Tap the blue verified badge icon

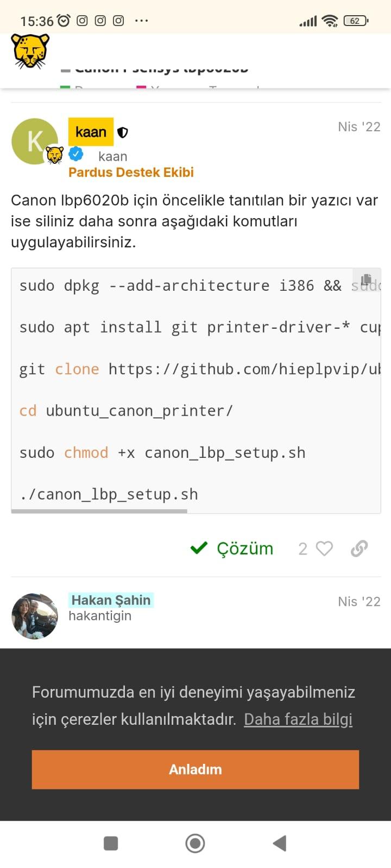pyautogui.click(x=76, y=154)
